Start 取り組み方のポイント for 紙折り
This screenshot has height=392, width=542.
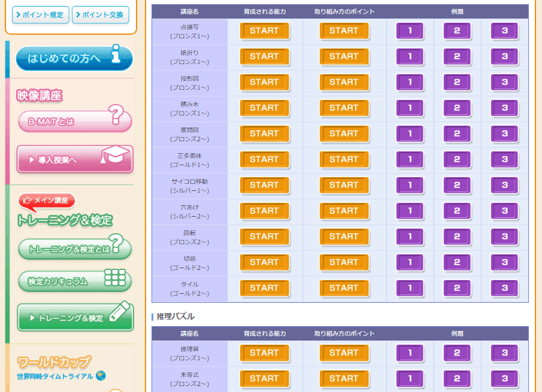(344, 57)
